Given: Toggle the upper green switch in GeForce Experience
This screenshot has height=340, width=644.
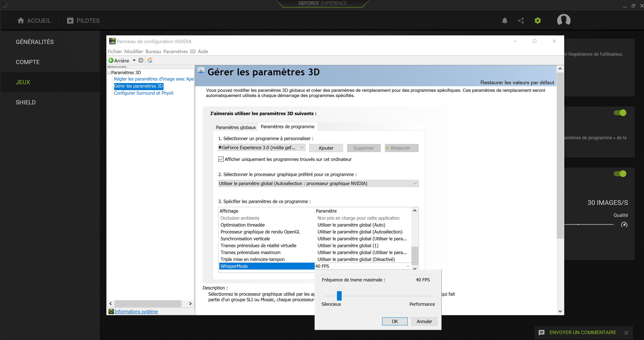Looking at the screenshot, I should 620,113.
